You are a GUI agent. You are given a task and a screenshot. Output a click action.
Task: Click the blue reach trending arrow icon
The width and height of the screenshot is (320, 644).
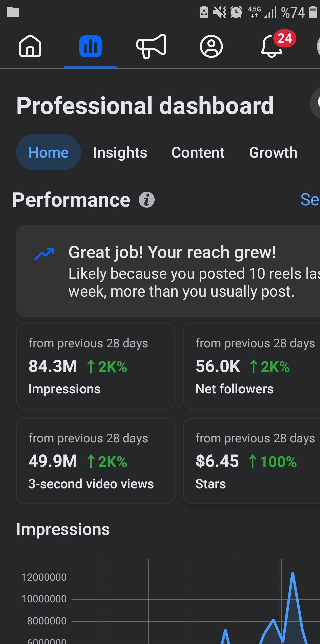(44, 254)
